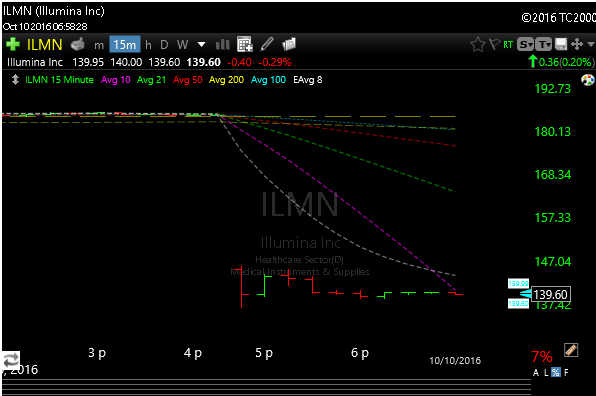Image resolution: width=596 pixels, height=396 pixels.
Task: Click the save floppy disk icon
Action: click(x=561, y=44)
